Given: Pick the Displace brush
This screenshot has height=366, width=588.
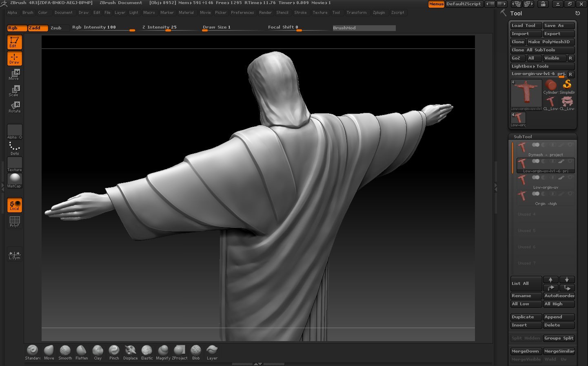Looking at the screenshot, I should click(x=131, y=352).
